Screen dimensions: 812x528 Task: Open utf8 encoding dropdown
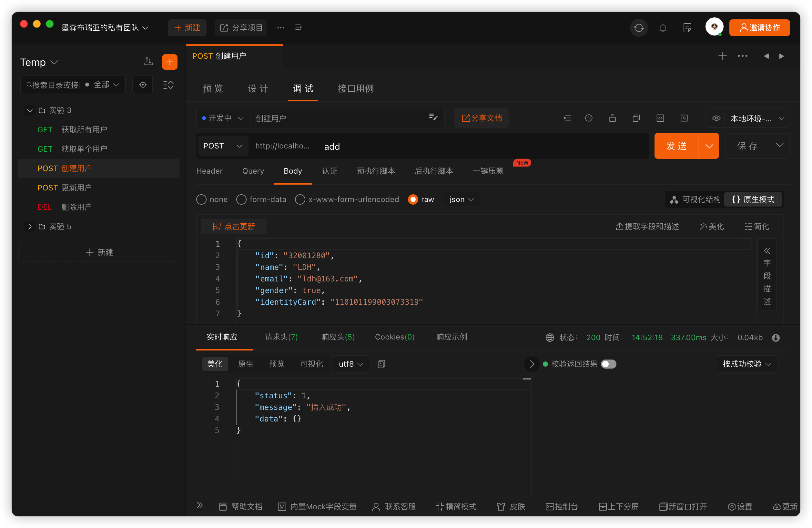click(351, 364)
